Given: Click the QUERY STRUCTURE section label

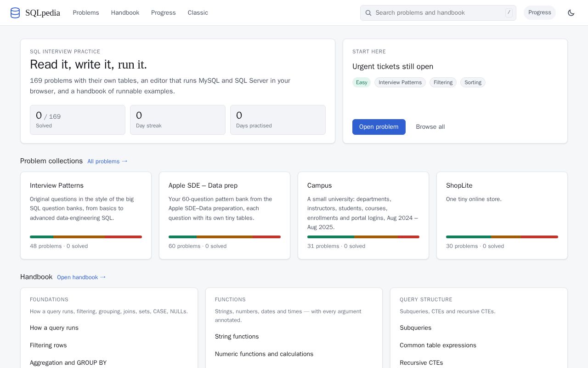Looking at the screenshot, I should (426, 299).
